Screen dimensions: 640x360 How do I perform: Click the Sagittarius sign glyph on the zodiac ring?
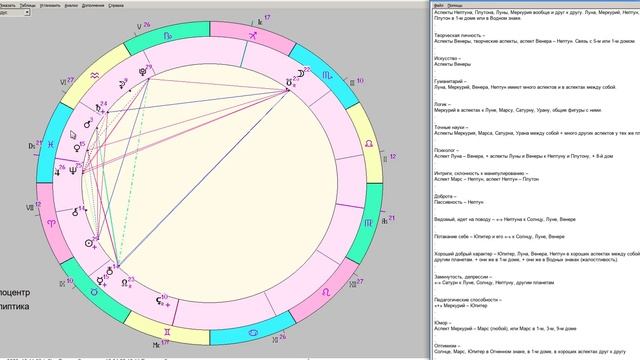click(253, 36)
